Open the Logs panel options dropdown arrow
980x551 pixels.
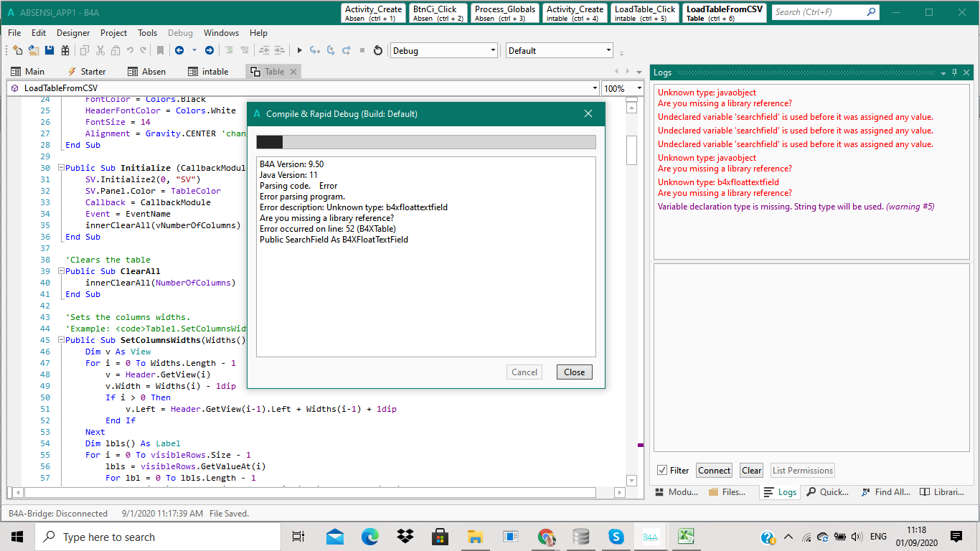coord(943,72)
